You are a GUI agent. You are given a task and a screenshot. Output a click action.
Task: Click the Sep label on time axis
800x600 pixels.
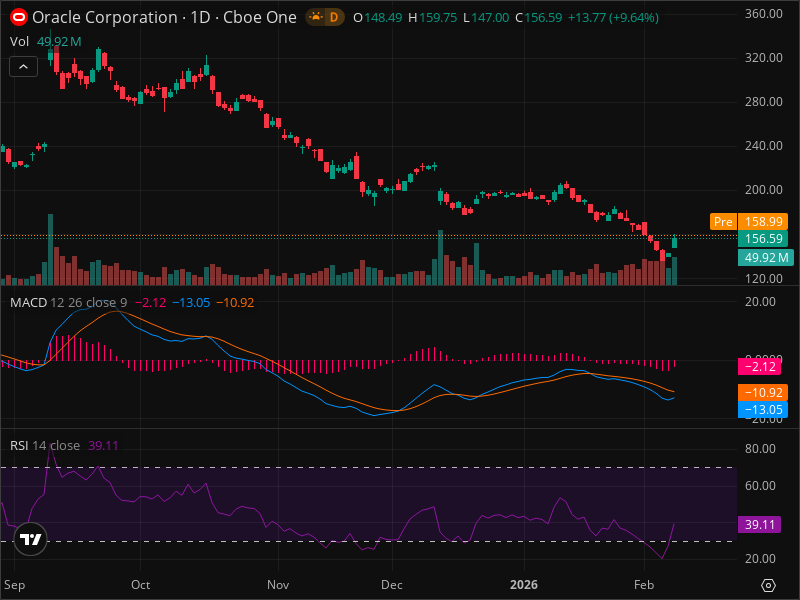pyautogui.click(x=14, y=585)
